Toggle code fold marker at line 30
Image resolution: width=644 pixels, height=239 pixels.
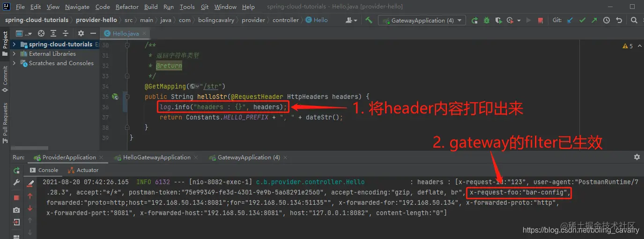pos(127,45)
